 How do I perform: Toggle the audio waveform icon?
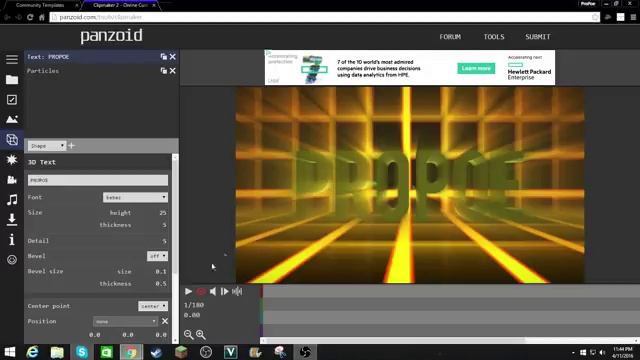[x=237, y=291]
